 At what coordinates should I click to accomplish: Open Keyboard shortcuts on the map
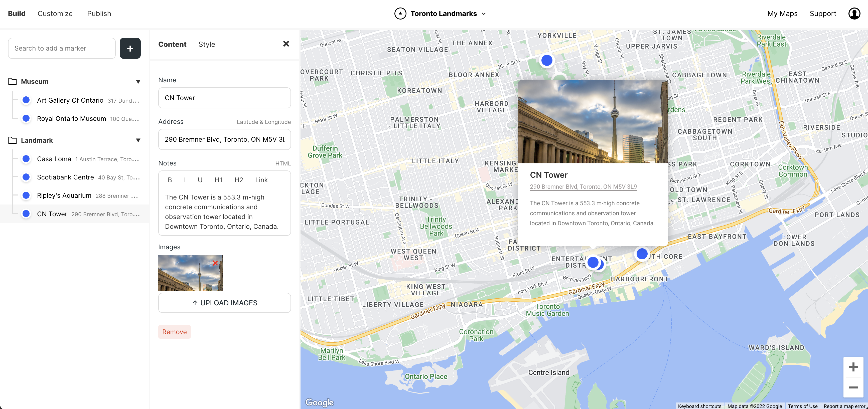(699, 406)
